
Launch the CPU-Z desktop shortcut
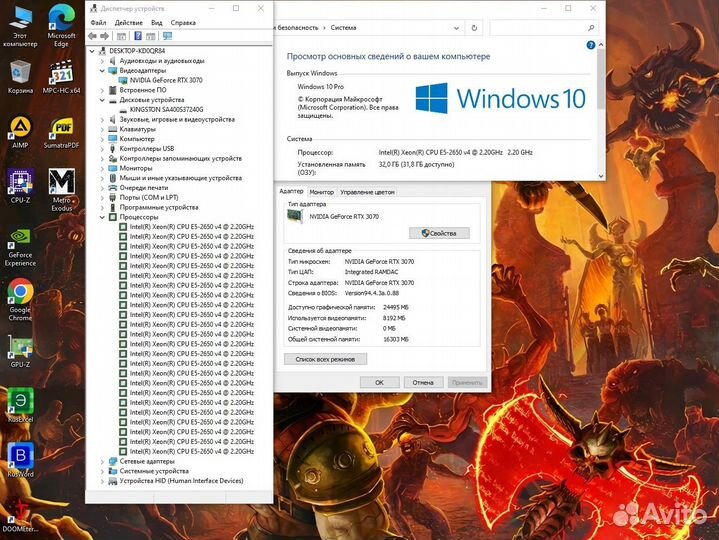coord(20,186)
